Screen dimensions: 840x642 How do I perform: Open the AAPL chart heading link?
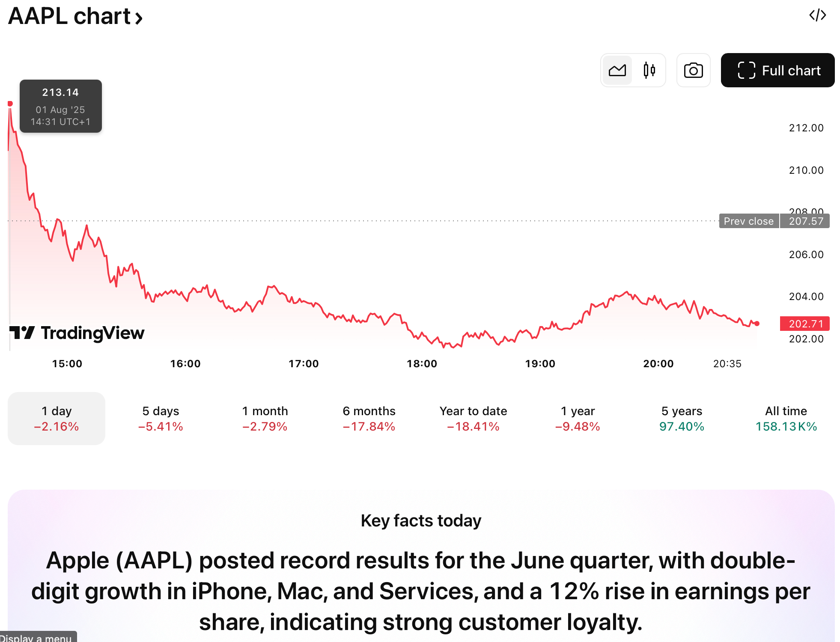point(75,16)
